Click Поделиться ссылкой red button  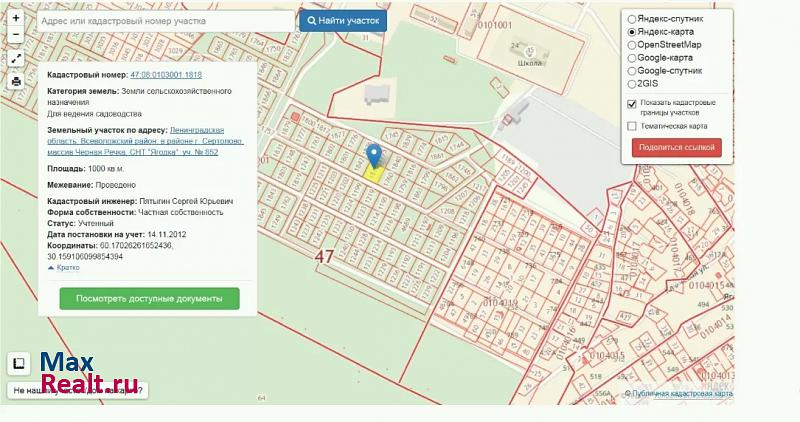click(676, 148)
